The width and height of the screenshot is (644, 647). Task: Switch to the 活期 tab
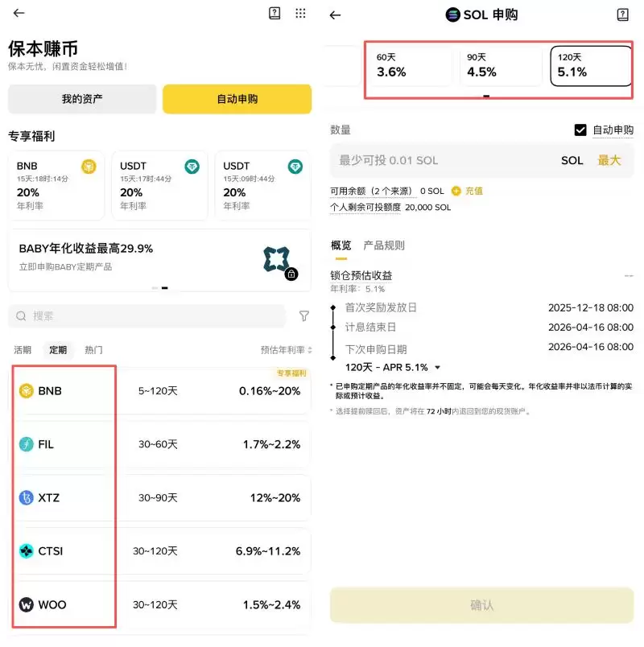[x=23, y=350]
